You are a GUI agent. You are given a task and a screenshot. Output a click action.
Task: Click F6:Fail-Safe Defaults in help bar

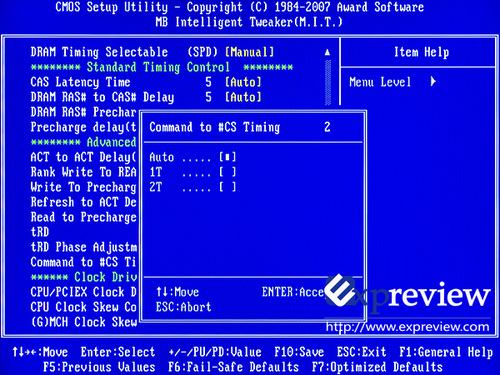[x=233, y=367]
